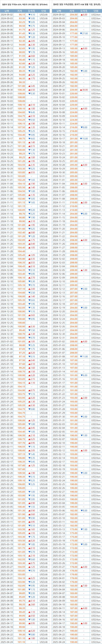Screen dimensions: 102x644
Task: Click the ▼4.65 iron ore decrease indicator
Action: [32, 138]
